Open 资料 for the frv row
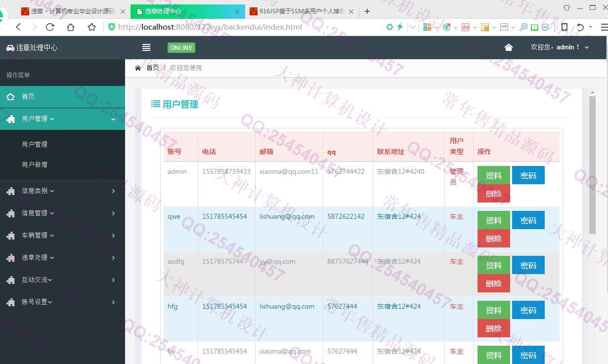The width and height of the screenshot is (608, 364). [x=493, y=355]
